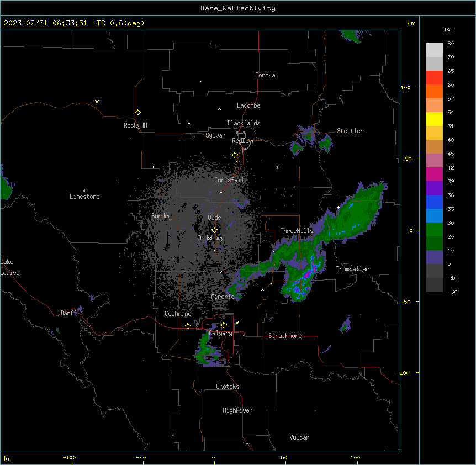Click the dBZ legend heading
The image size is (476, 465).
(x=447, y=30)
